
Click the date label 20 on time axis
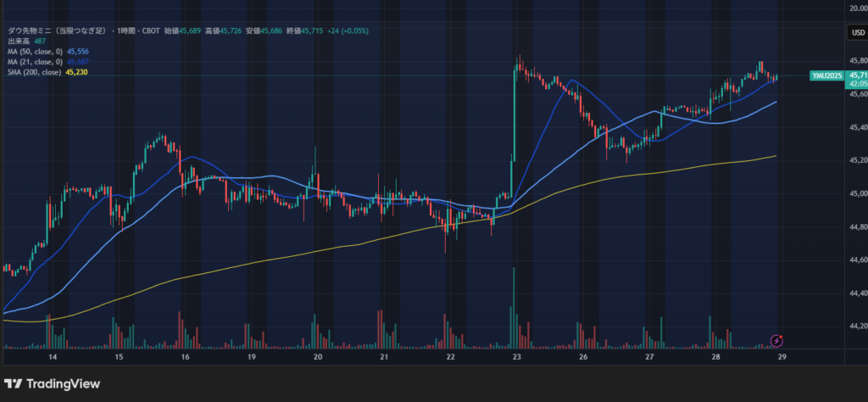pyautogui.click(x=318, y=357)
